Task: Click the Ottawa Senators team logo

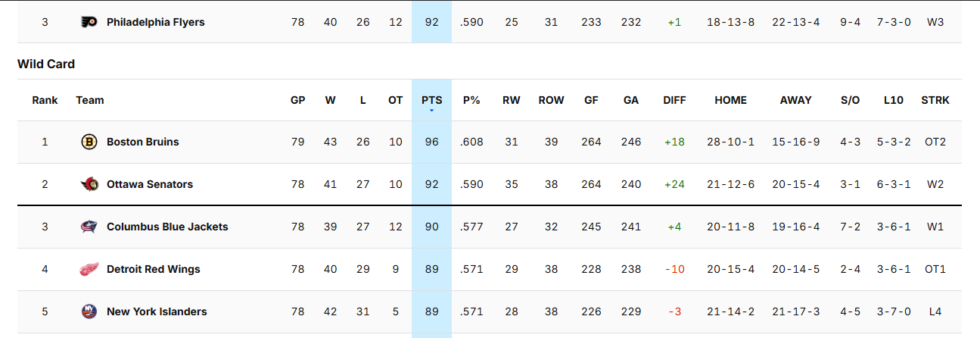Action: [x=89, y=184]
